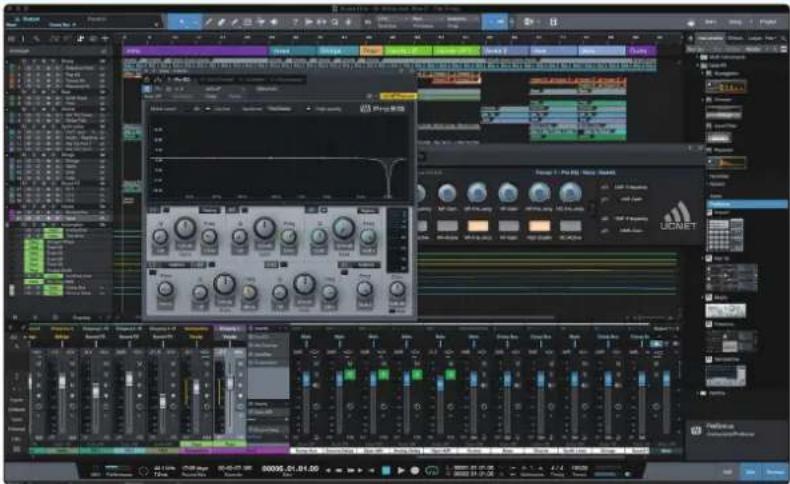This screenshot has height=484, width=790.
Task: Click first orange-lit button in UCNET panel
Action: click(478, 226)
